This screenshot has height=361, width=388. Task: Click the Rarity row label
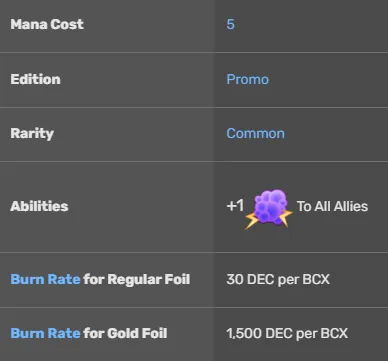32,134
